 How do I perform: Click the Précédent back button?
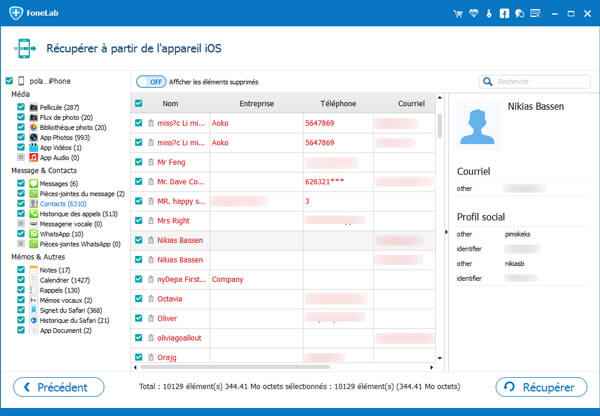(x=59, y=387)
